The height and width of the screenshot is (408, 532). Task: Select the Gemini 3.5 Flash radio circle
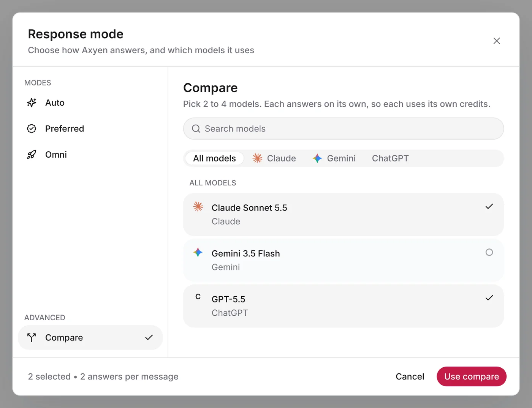pyautogui.click(x=489, y=252)
